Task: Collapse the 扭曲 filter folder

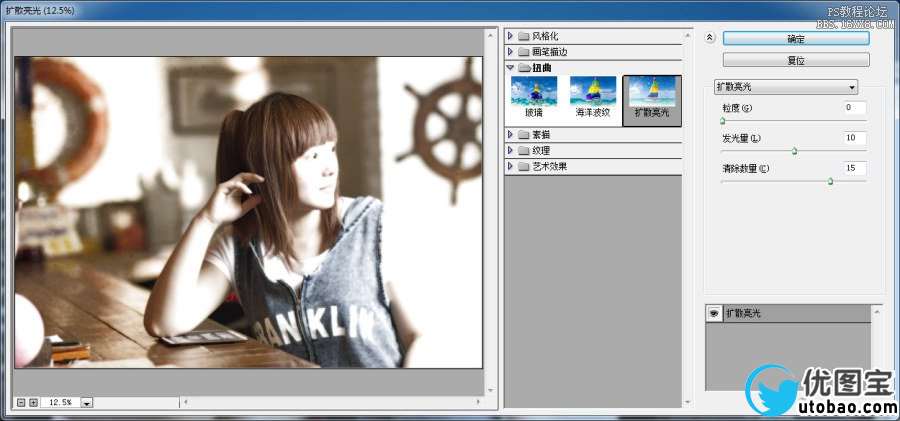Action: click(510, 67)
